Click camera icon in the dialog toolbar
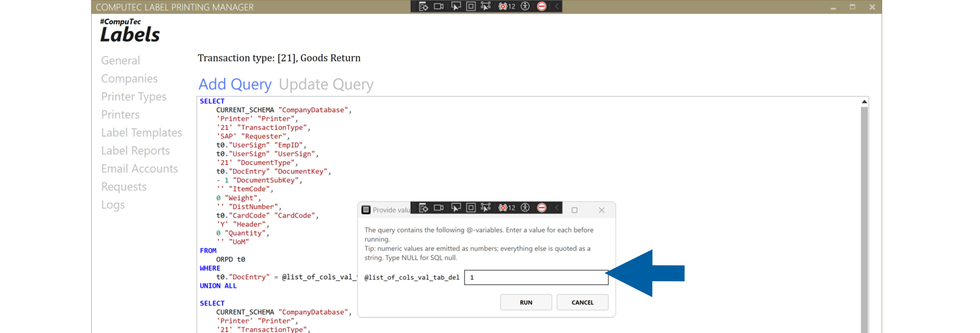This screenshot has width=980, height=333. click(x=439, y=208)
